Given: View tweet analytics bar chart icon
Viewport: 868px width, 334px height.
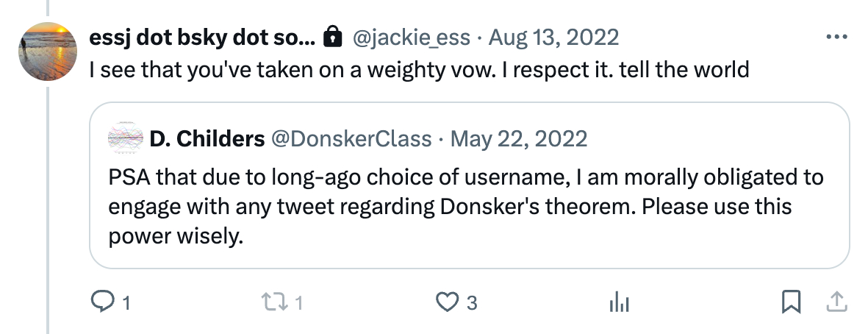Looking at the screenshot, I should tap(619, 302).
